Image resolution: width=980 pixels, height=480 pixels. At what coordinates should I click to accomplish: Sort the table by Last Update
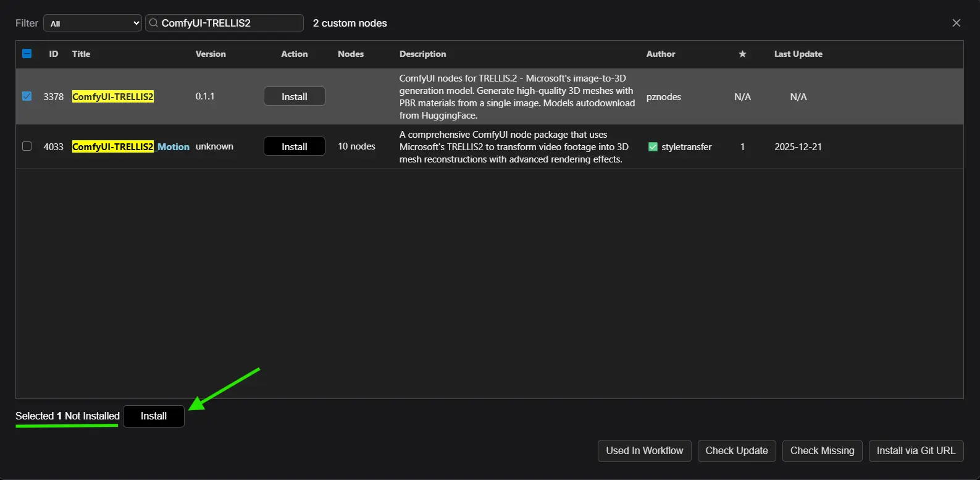[798, 54]
